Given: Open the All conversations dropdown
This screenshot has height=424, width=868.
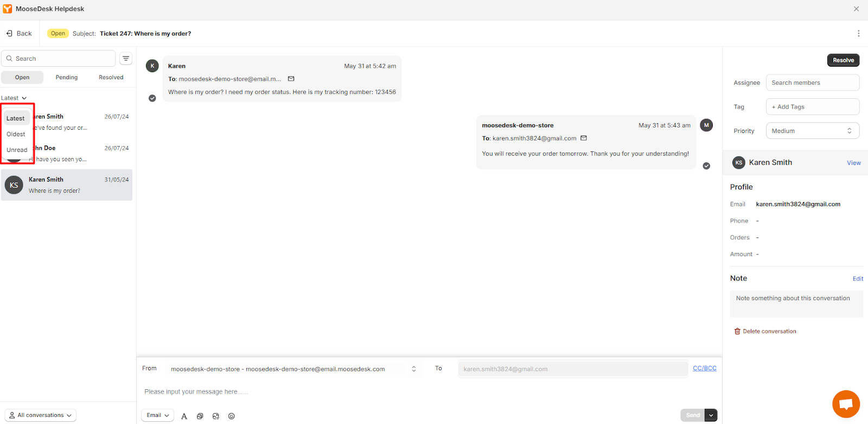Looking at the screenshot, I should click(41, 415).
